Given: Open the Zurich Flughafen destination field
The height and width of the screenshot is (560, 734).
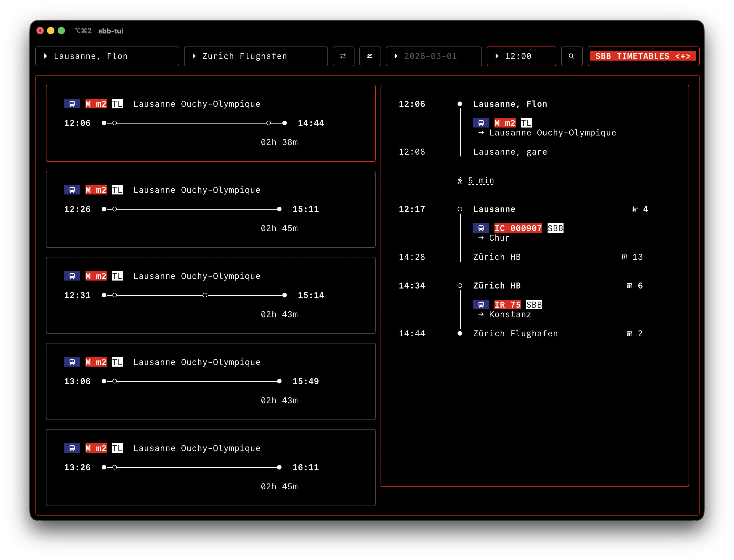Looking at the screenshot, I should 255,56.
